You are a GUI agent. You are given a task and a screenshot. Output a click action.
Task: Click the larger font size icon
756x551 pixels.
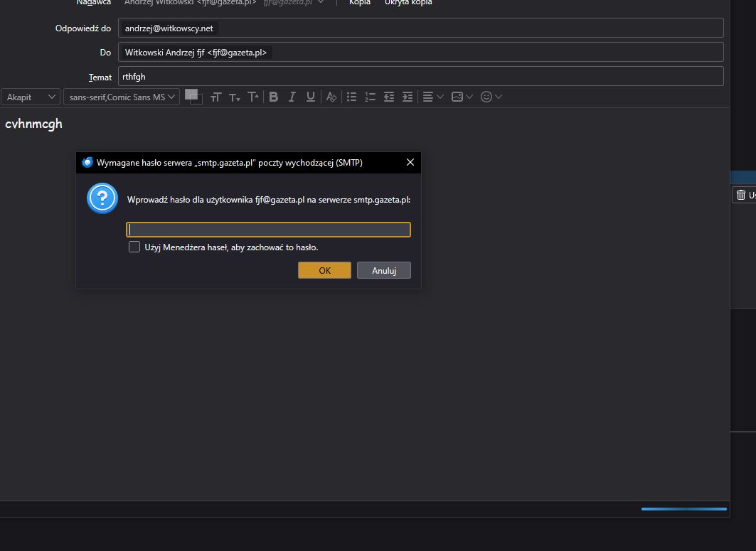point(252,97)
